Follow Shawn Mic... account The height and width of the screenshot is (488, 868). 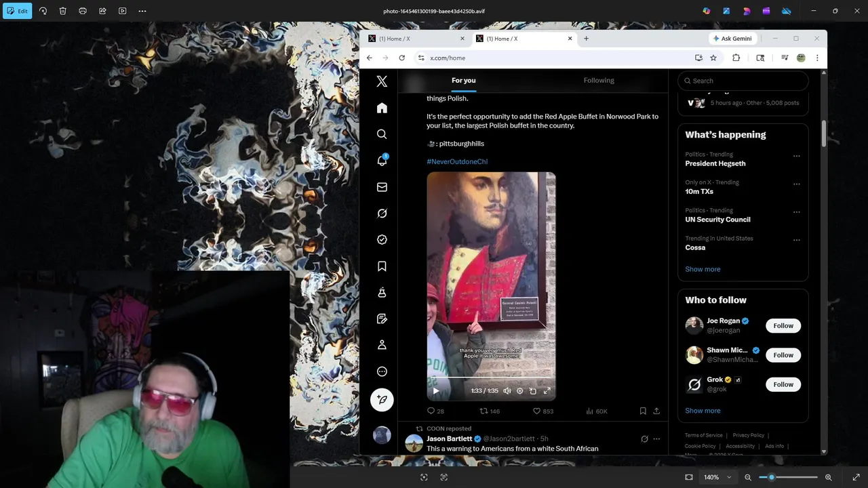point(783,355)
